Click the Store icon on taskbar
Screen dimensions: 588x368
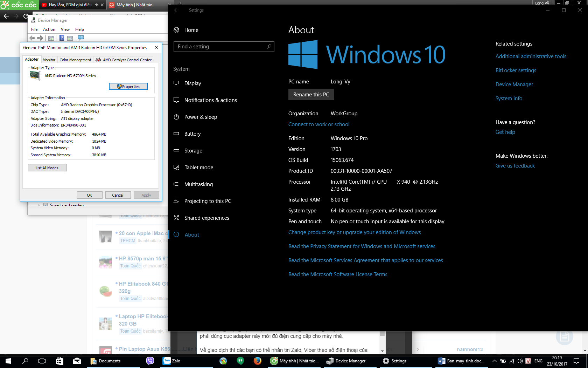59,361
